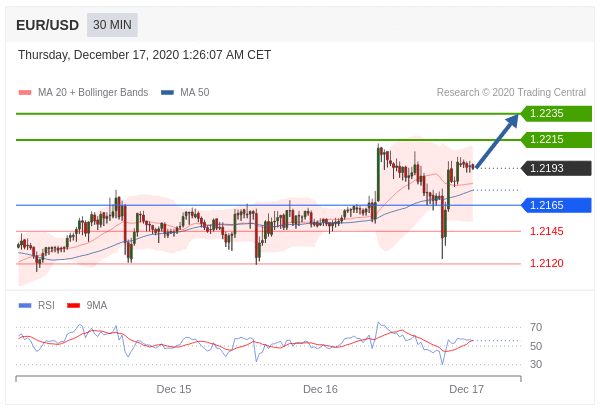The height and width of the screenshot is (409, 601).
Task: Click the RSI 30 level label
Action: (x=536, y=364)
